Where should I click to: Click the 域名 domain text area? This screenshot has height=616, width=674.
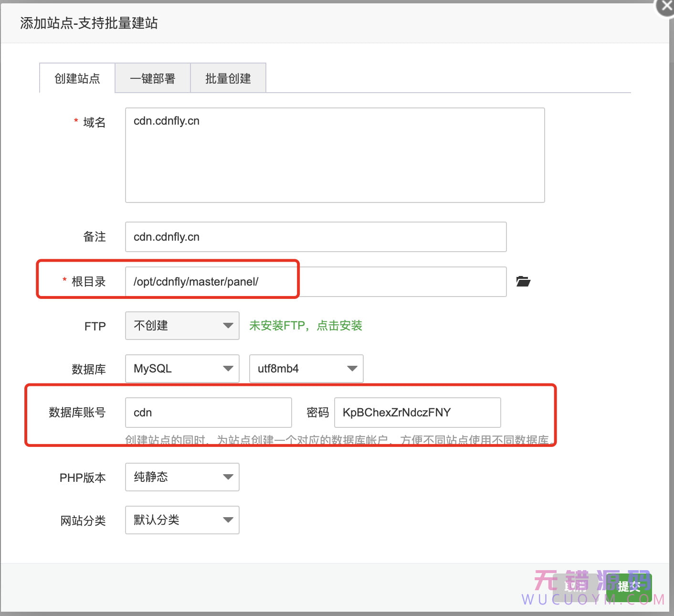335,155
